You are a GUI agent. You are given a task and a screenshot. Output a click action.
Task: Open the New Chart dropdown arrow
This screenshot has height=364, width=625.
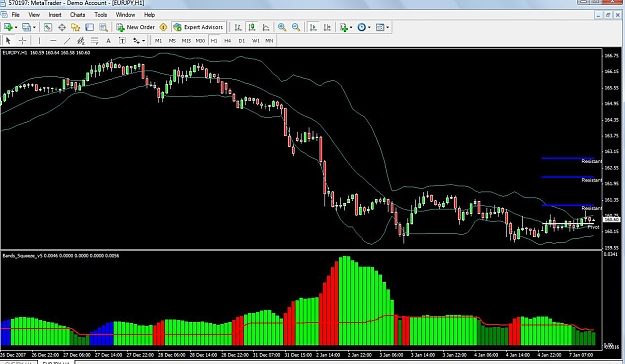click(x=16, y=27)
